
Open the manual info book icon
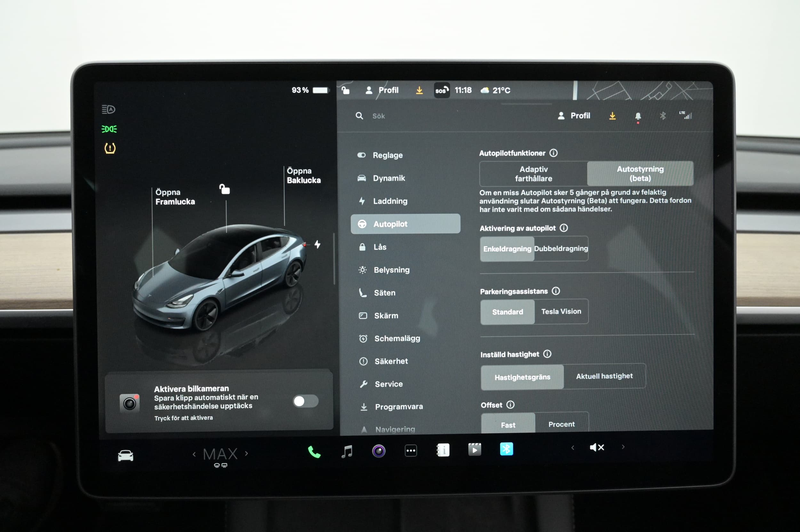[x=443, y=450]
